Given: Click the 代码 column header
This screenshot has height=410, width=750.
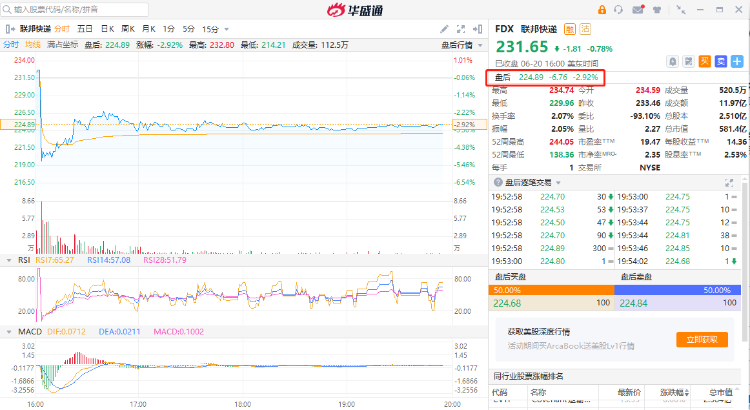Looking at the screenshot, I should 499,393.
